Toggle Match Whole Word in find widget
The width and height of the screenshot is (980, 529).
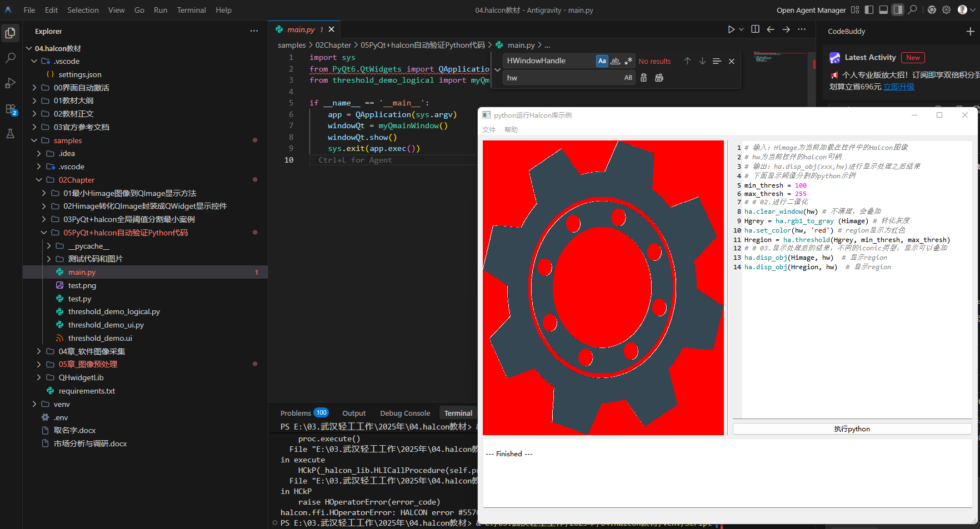(615, 61)
